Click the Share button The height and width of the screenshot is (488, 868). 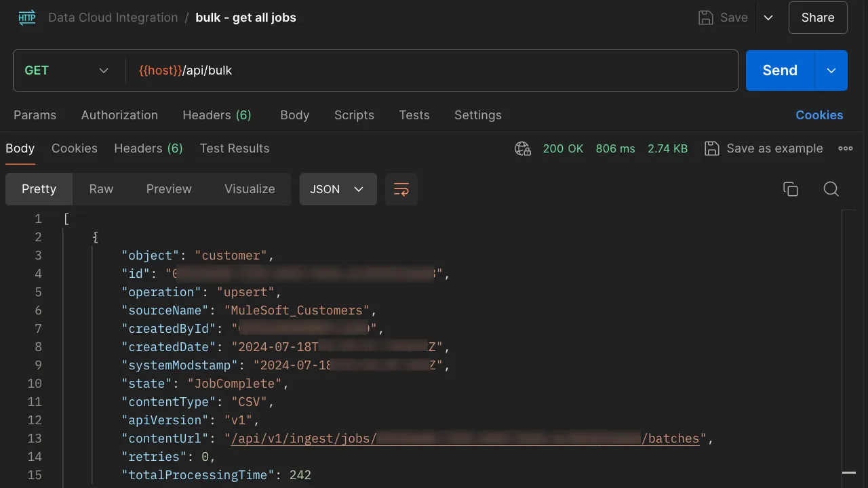point(818,18)
